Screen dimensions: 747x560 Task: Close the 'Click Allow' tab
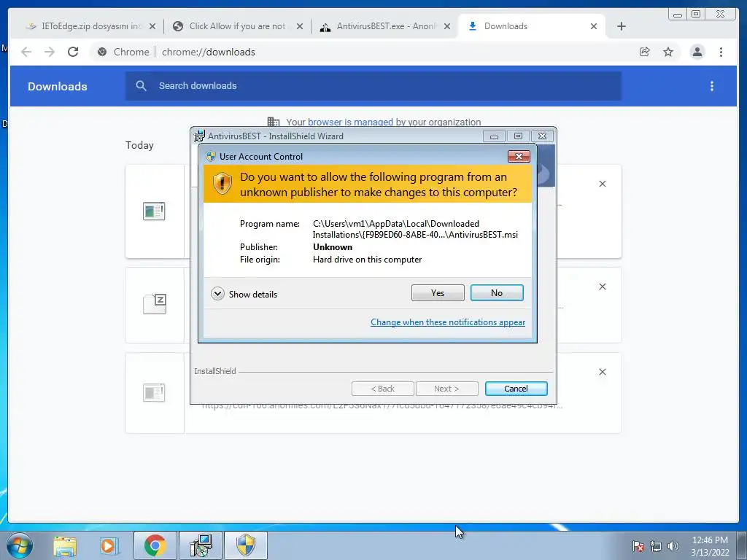point(300,27)
